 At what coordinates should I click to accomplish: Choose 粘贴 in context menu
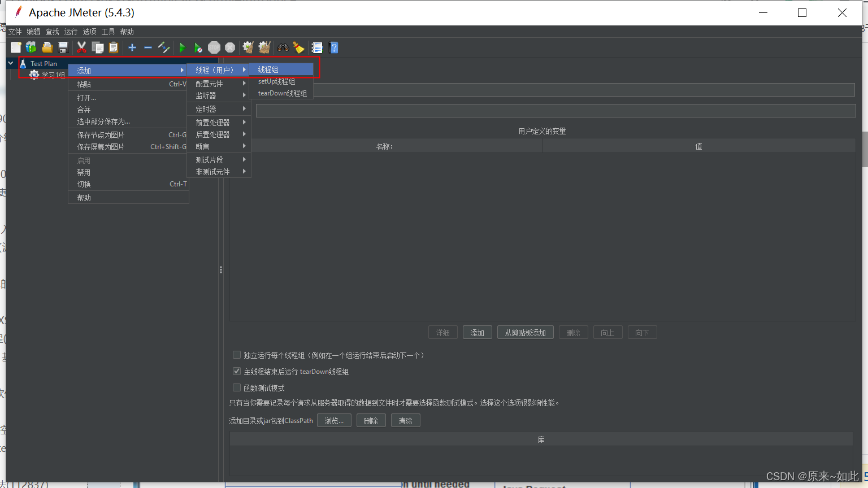click(129, 84)
